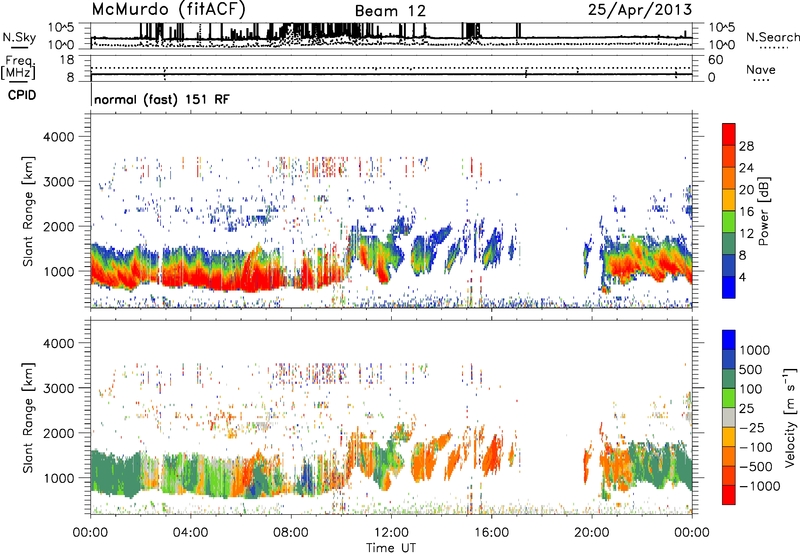
Task: Click the 'normal (fast) 151 RF' text
Action: pos(162,99)
